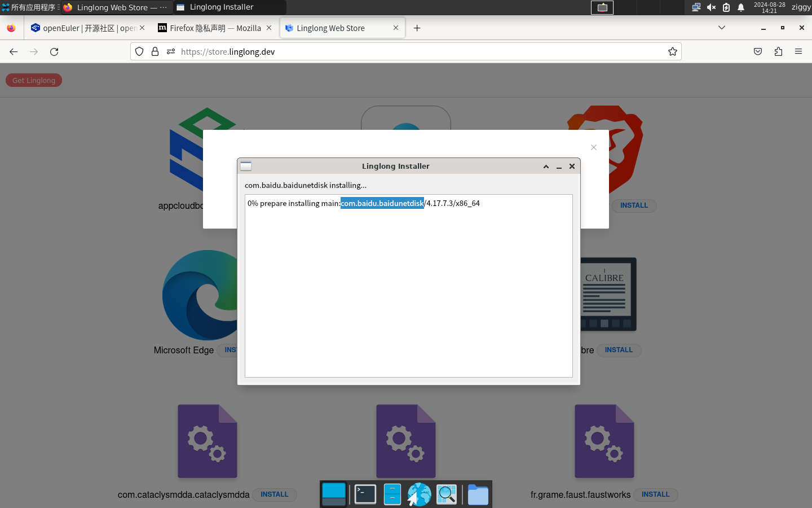
Task: Click the Microsoft Edge app logo
Action: [x=200, y=295]
